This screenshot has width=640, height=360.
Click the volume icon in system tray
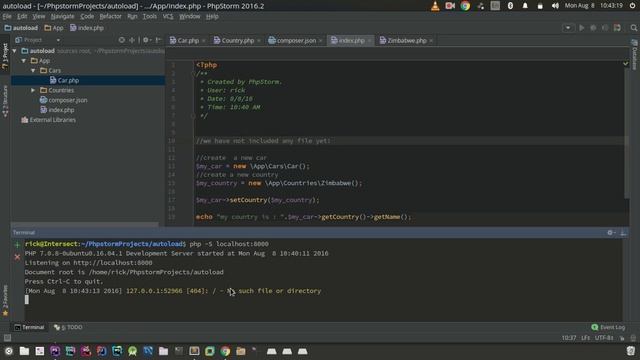(x=555, y=6)
